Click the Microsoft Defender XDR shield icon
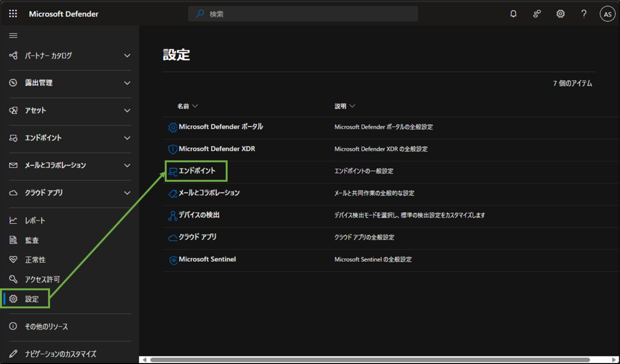Image resolution: width=620 pixels, height=364 pixels. tap(173, 149)
